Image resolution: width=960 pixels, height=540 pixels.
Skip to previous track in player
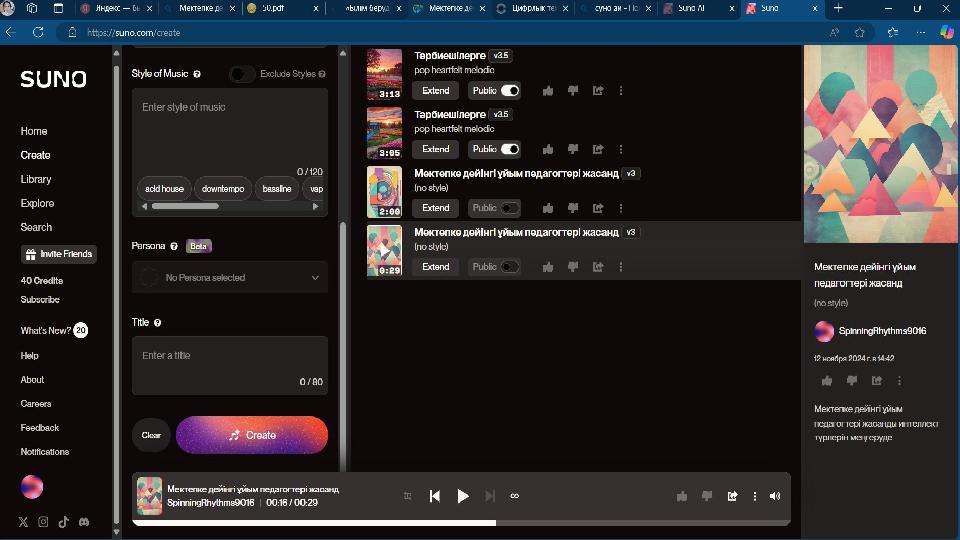coord(435,496)
